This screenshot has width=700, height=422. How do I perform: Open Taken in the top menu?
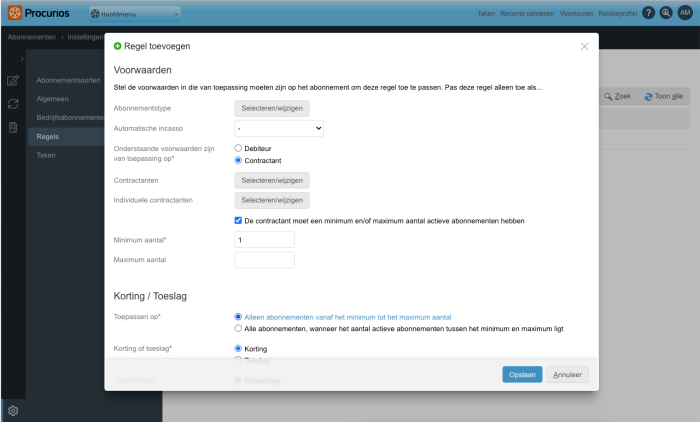(x=486, y=14)
